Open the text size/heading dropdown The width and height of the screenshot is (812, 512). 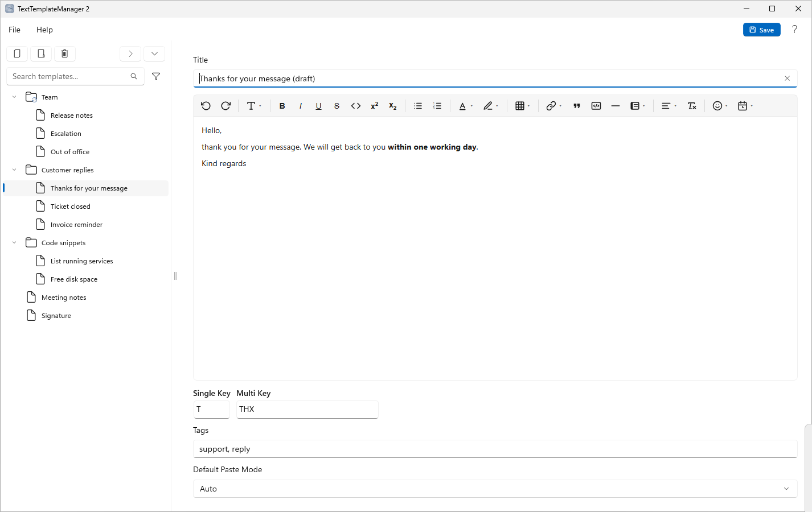point(254,106)
